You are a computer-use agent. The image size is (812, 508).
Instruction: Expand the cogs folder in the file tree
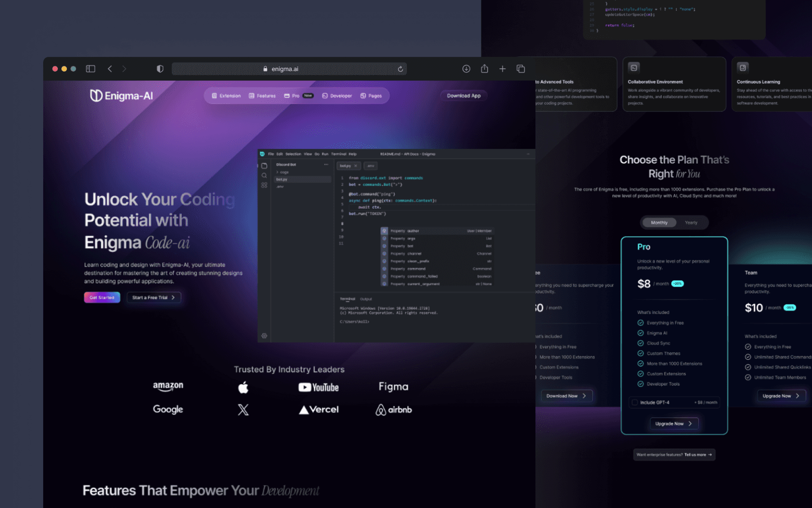click(x=283, y=172)
